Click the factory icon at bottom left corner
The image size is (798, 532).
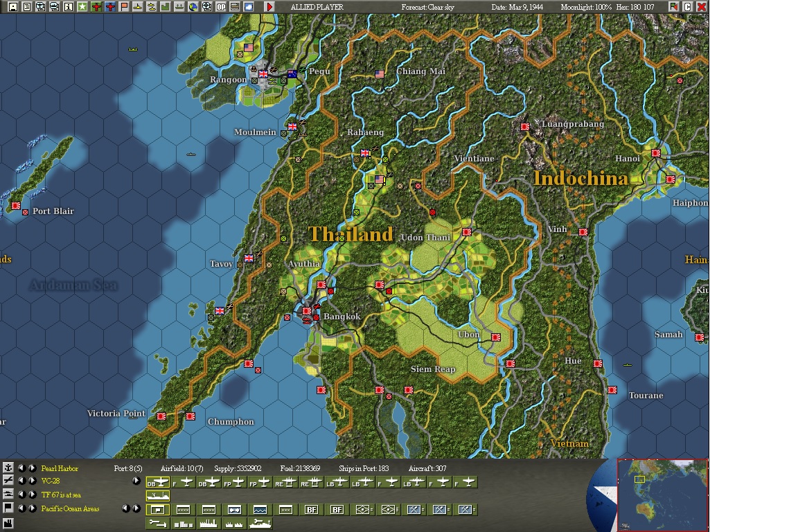tap(8, 524)
